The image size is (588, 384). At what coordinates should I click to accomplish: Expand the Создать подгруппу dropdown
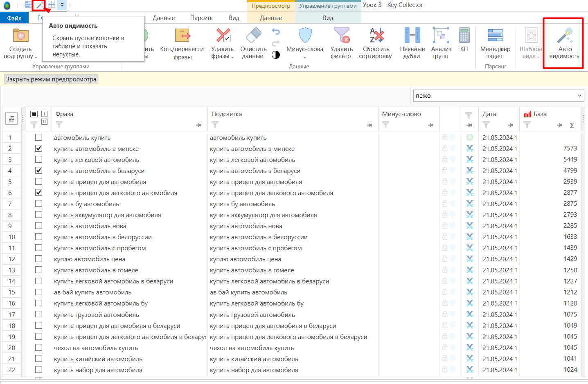(x=36, y=57)
